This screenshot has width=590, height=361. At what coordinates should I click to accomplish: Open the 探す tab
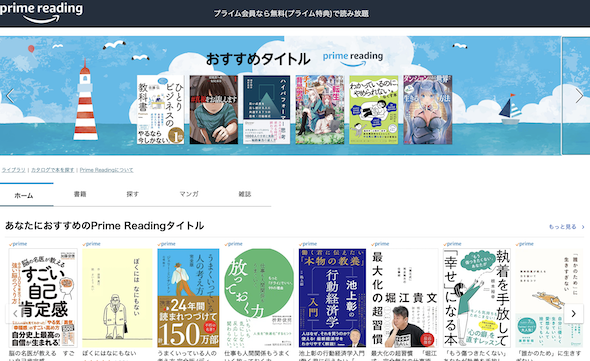tap(132, 194)
